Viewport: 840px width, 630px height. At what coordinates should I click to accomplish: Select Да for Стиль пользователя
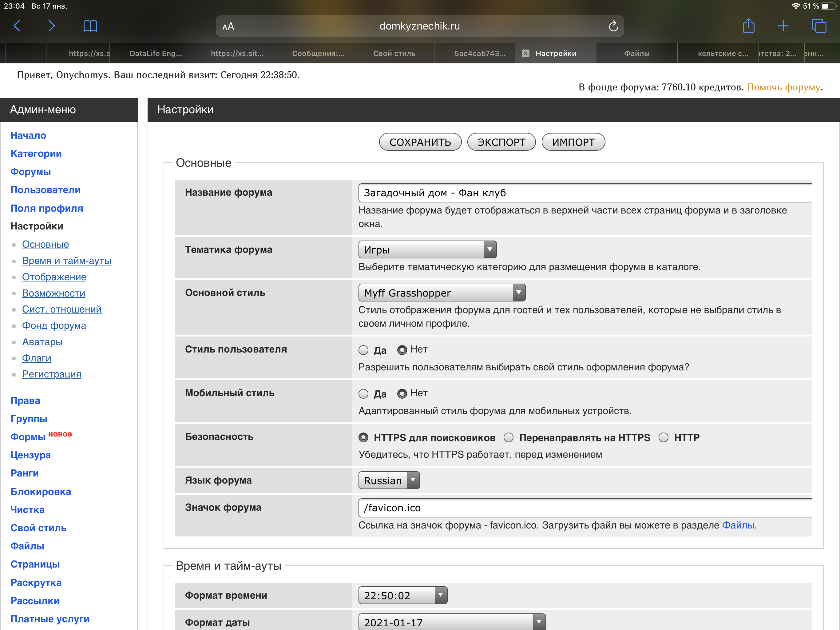363,350
